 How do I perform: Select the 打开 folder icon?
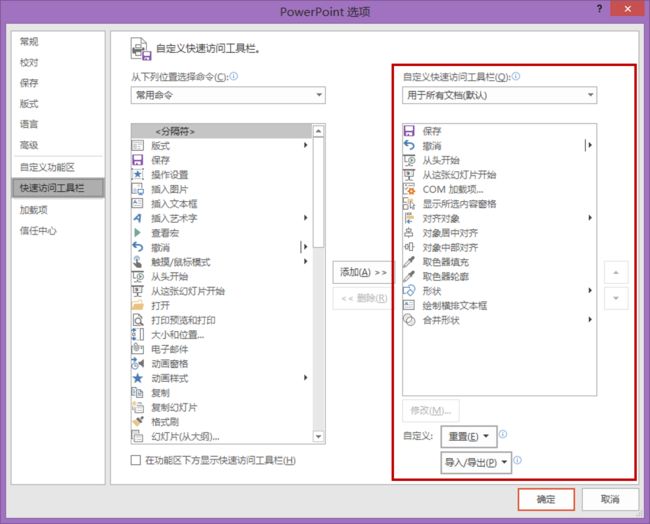(138, 306)
